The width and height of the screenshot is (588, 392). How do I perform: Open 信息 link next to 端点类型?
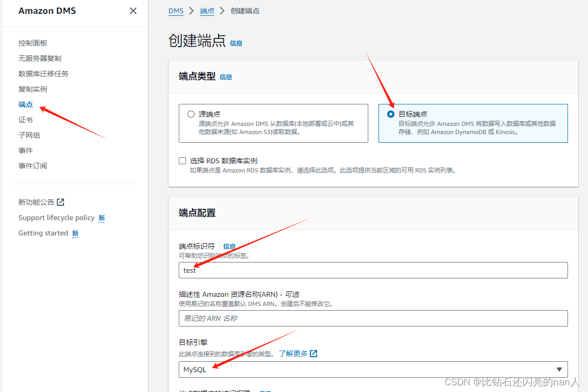(x=226, y=77)
